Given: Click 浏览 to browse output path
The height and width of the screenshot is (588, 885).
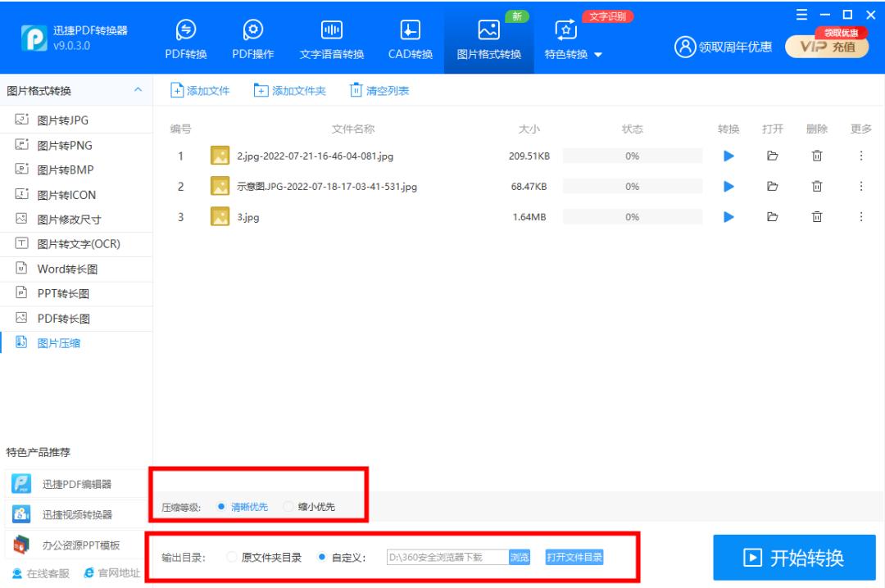Looking at the screenshot, I should click(520, 557).
